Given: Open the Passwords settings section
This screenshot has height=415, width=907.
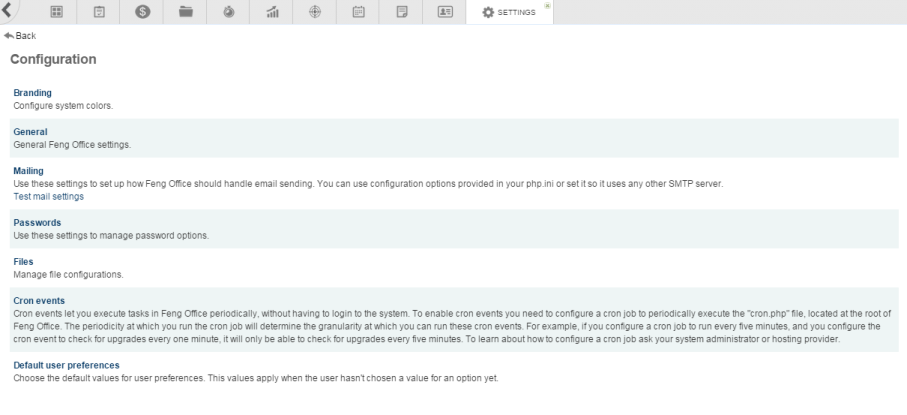Looking at the screenshot, I should click(37, 222).
